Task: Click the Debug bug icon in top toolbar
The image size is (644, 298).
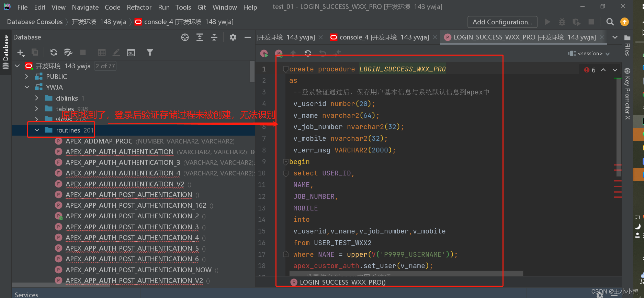Action: point(562,22)
